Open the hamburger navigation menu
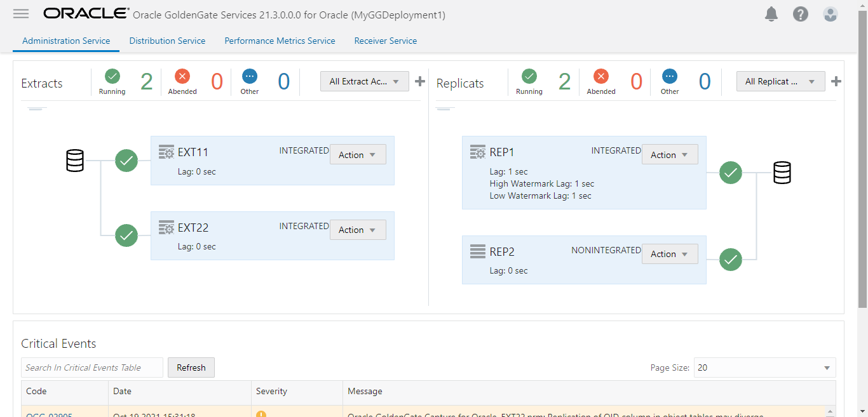 (x=21, y=13)
